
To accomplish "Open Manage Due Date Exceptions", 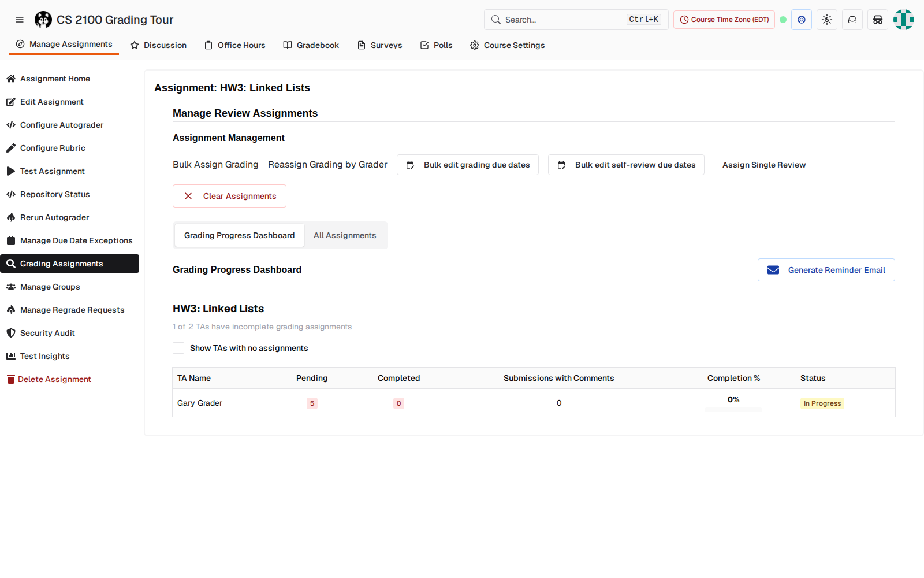I will pyautogui.click(x=69, y=240).
